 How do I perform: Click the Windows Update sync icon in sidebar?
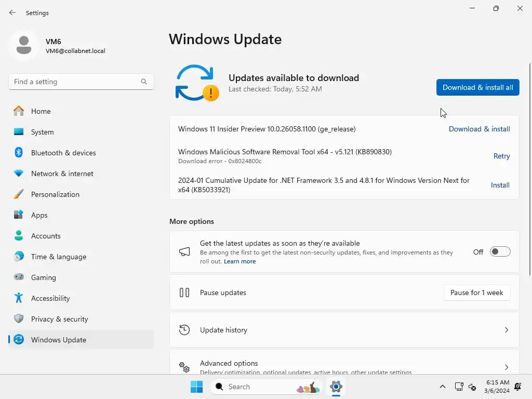tap(19, 339)
